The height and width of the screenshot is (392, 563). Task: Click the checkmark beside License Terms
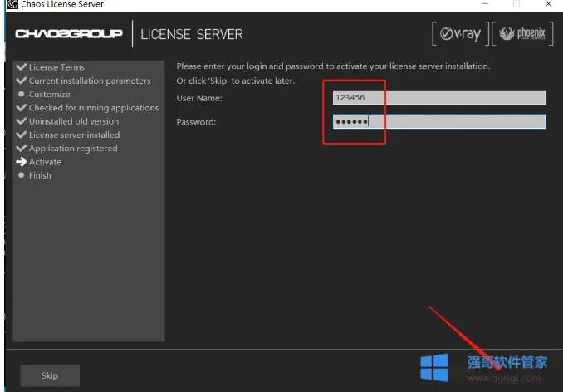pyautogui.click(x=22, y=66)
